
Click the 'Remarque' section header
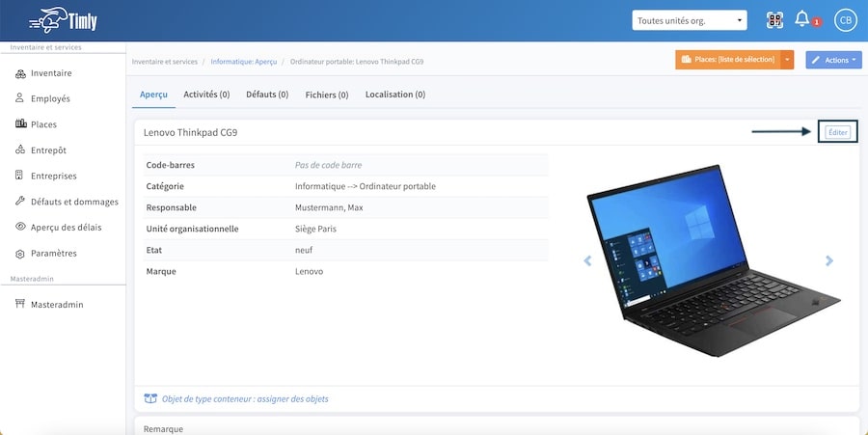point(163,429)
